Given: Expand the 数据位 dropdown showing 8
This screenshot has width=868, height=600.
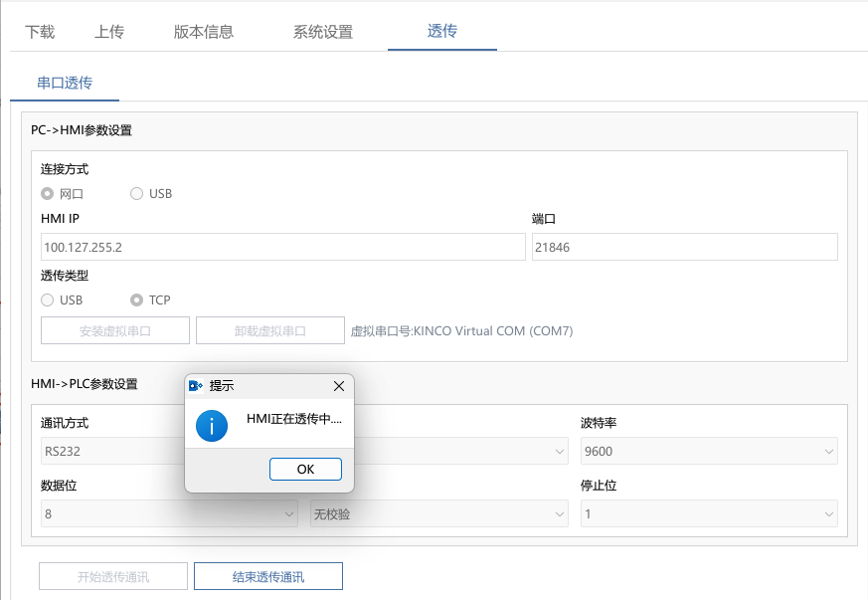Looking at the screenshot, I should coord(169,513).
